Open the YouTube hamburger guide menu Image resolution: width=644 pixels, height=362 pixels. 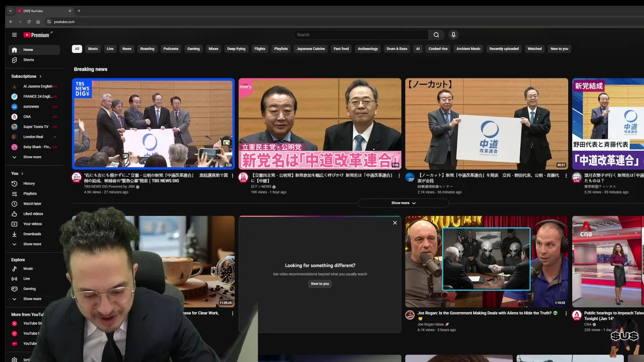[x=15, y=35]
